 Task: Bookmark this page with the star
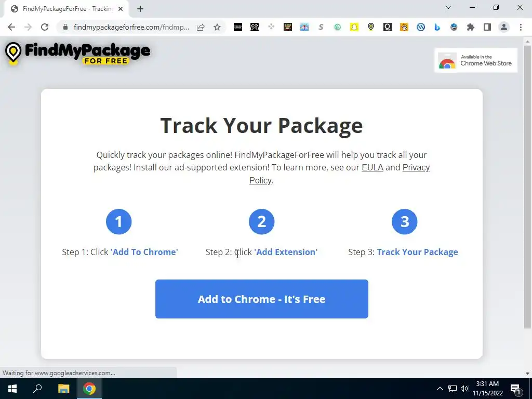(x=217, y=27)
